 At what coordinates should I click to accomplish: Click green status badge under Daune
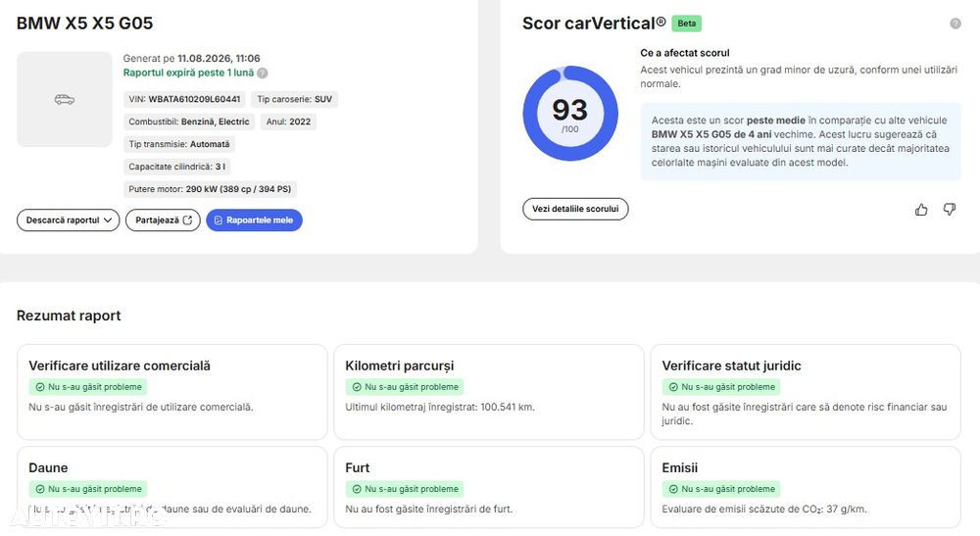point(88,489)
